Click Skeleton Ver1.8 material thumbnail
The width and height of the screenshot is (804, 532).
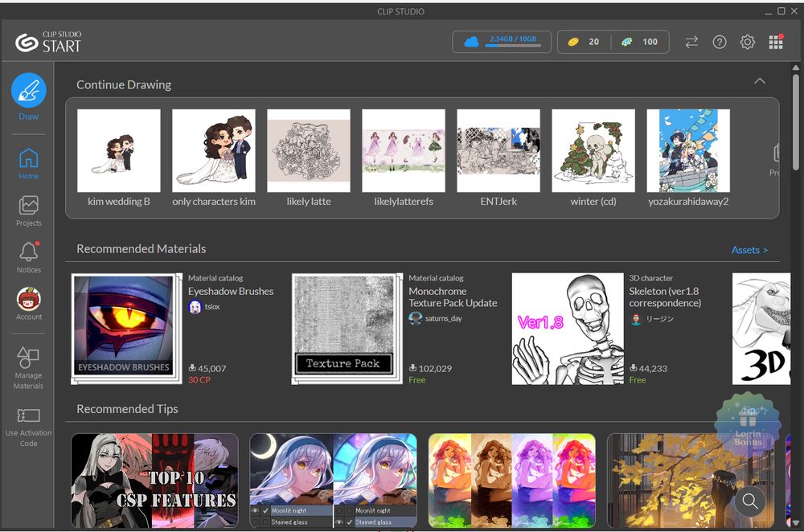[x=568, y=329]
